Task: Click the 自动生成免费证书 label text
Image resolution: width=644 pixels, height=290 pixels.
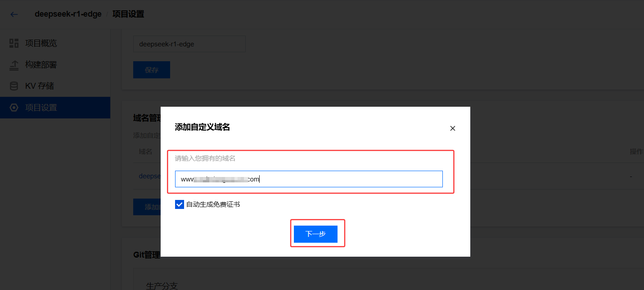Action: (213, 204)
